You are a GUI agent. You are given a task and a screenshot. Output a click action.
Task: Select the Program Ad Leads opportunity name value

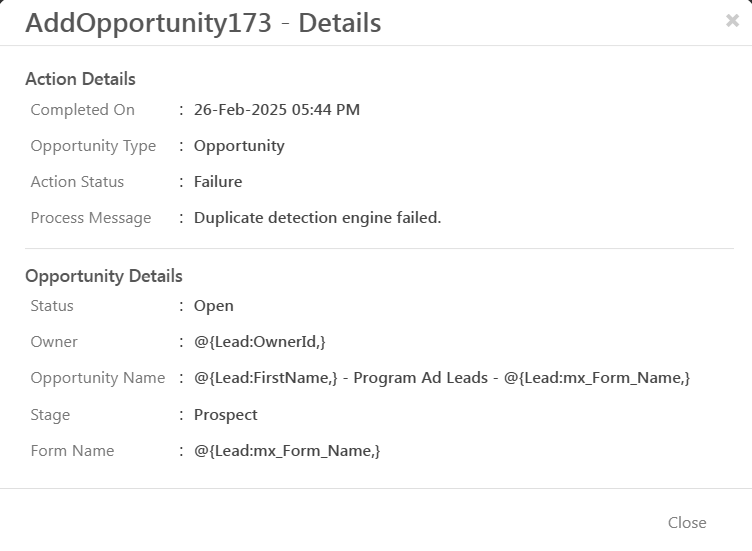point(442,378)
